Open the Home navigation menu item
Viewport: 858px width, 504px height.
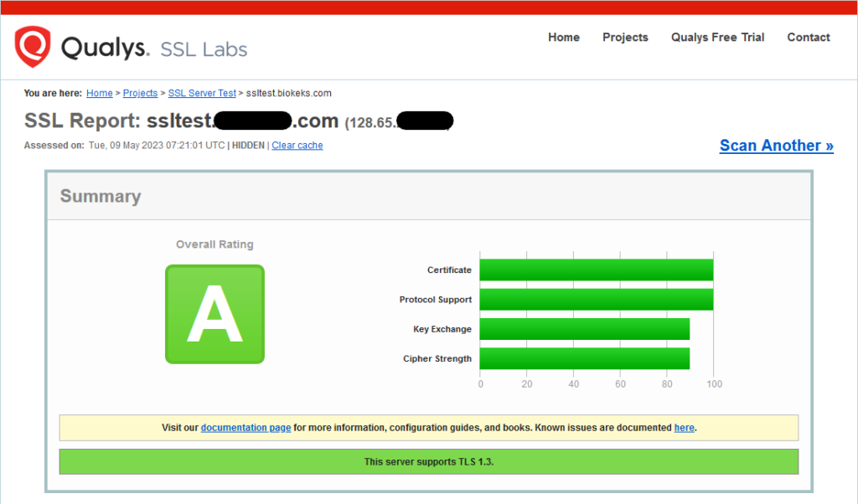564,38
